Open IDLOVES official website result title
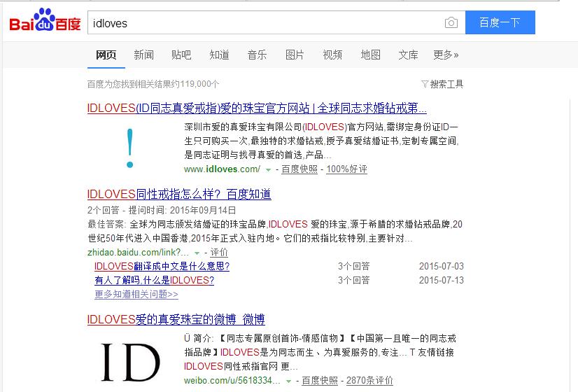The image size is (578, 392). coord(257,108)
